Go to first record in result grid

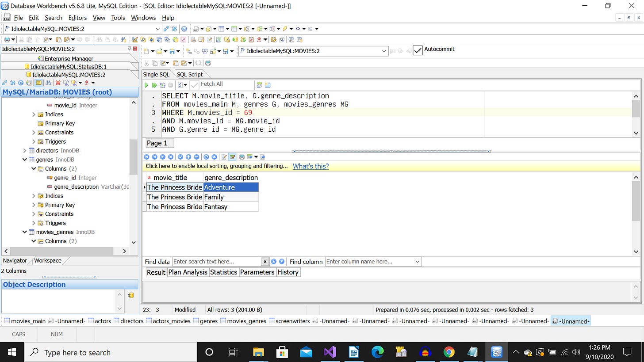[146, 157]
